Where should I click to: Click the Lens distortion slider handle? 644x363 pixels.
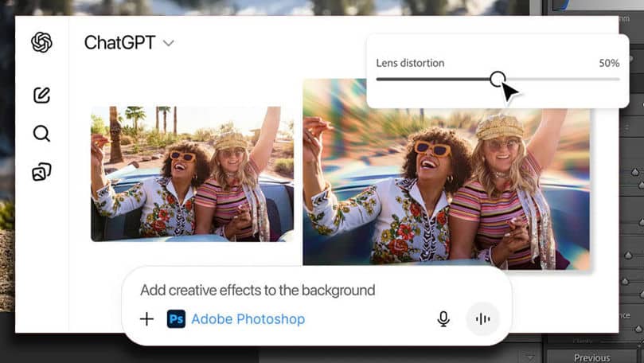498,79
